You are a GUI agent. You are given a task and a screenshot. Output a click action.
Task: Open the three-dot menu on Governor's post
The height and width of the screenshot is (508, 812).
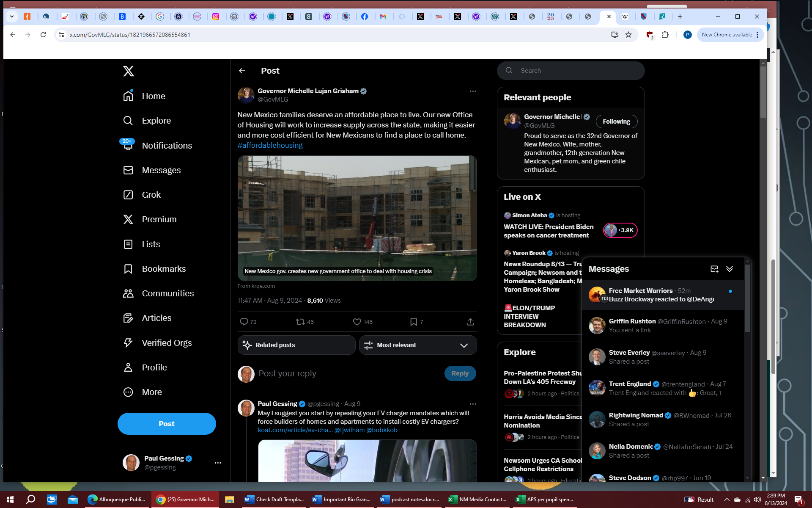pos(472,91)
